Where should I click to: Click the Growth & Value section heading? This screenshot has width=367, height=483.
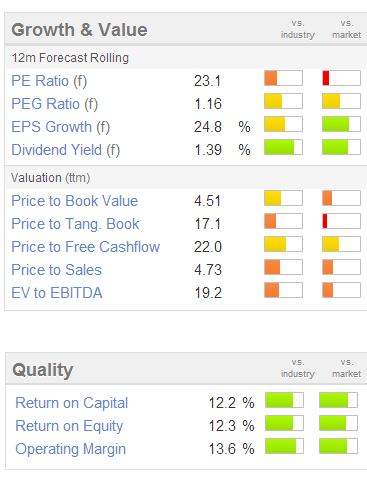[x=79, y=30]
